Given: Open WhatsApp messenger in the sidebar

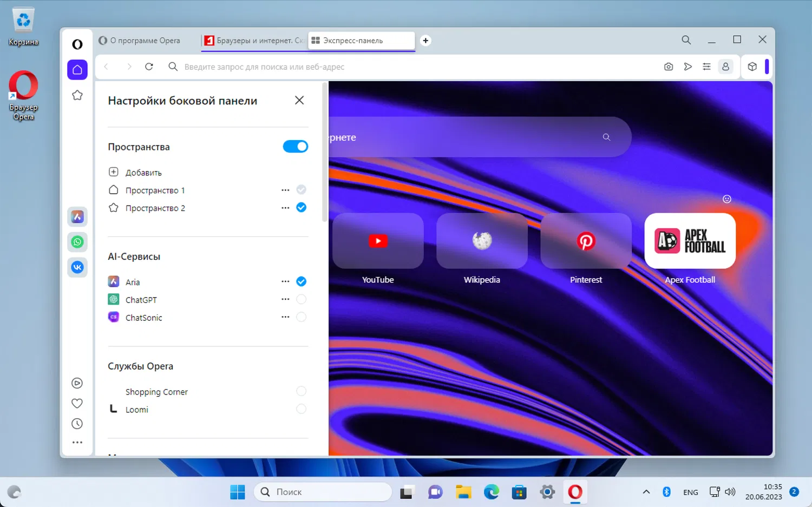Looking at the screenshot, I should (x=77, y=242).
